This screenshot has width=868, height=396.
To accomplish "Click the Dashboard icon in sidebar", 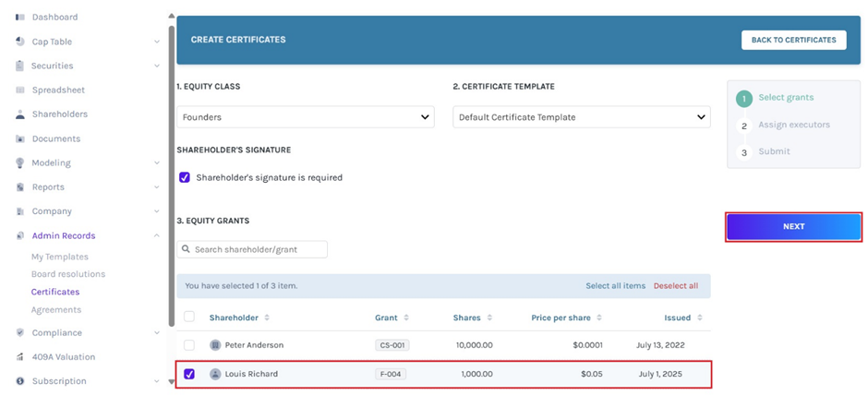I will (20, 18).
